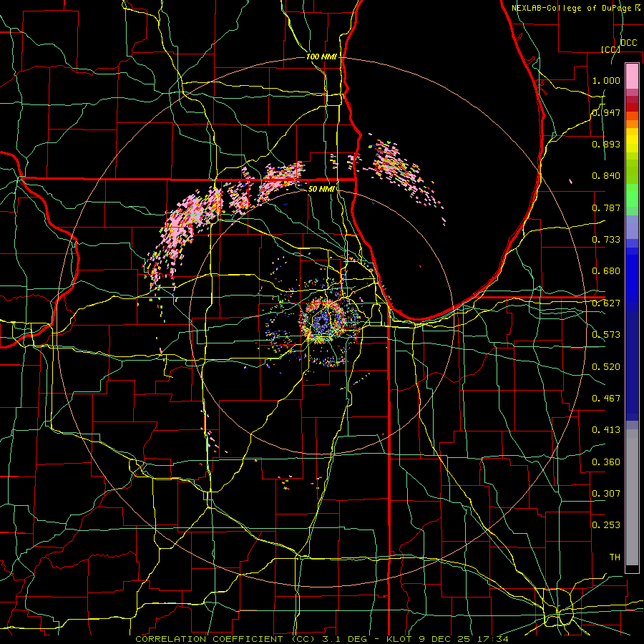Click the 1.000 legend value
The height and width of the screenshot is (644, 644).
click(x=606, y=80)
